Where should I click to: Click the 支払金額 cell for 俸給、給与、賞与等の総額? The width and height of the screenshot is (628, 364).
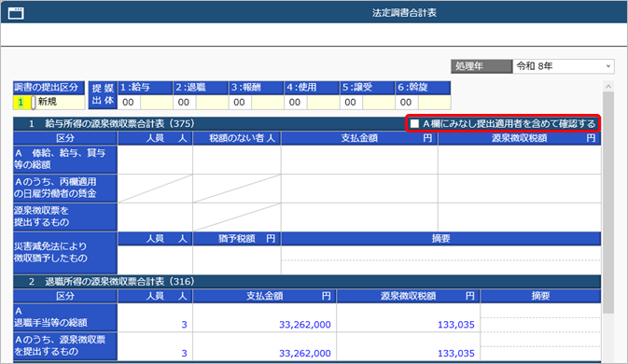[x=359, y=160]
